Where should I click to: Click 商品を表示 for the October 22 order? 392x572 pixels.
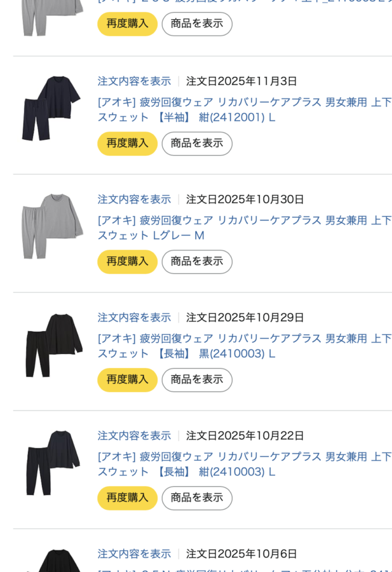click(196, 498)
